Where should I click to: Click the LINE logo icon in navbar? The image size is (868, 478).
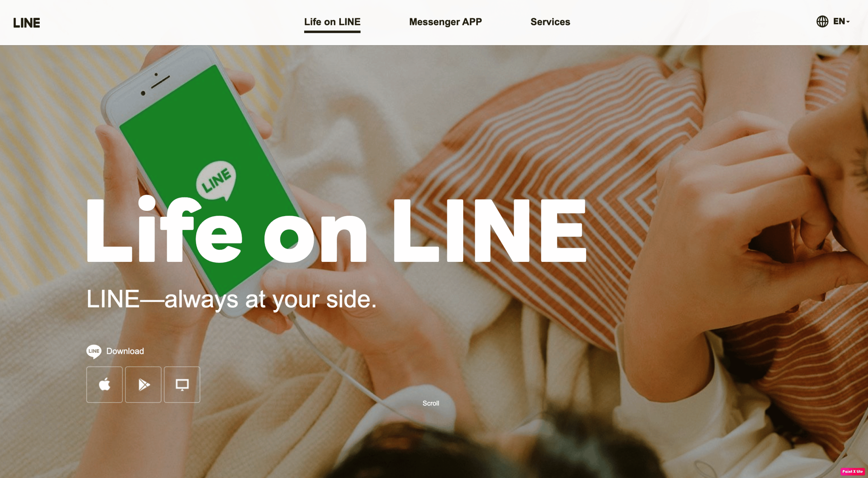(x=26, y=22)
